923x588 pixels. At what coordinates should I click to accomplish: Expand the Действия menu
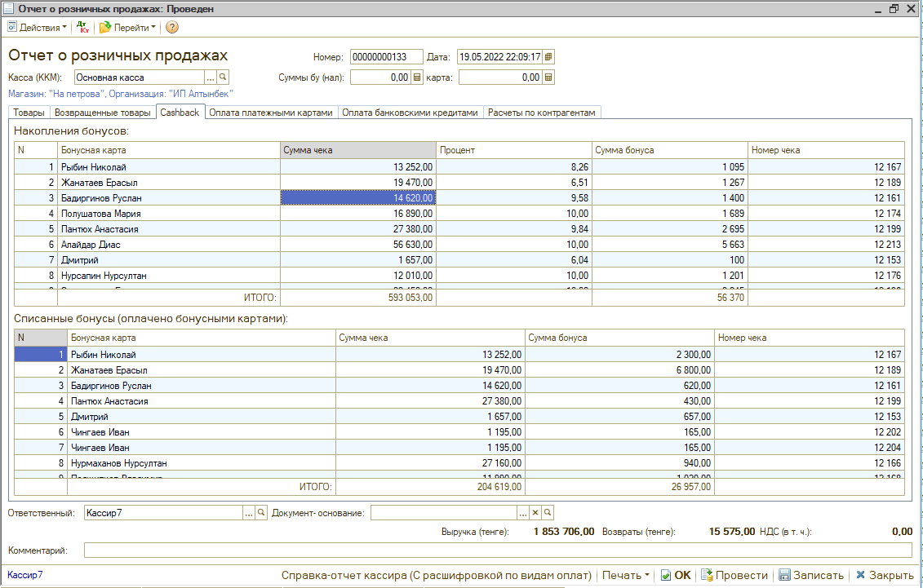[x=38, y=27]
